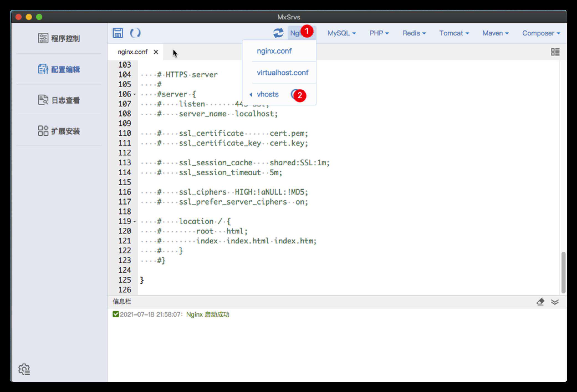
Task: Open the Redis dropdown menu
Action: pos(414,33)
